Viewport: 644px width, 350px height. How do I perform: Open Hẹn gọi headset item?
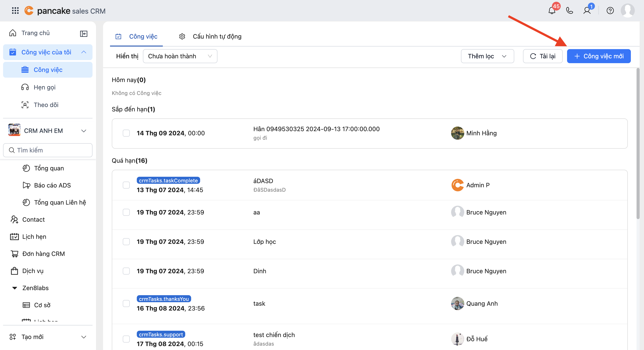[x=44, y=87]
